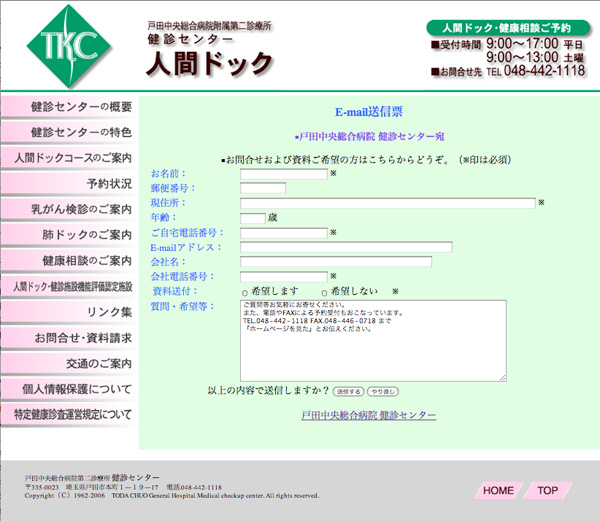Focus the 現住所 input field
This screenshot has width=600, height=521.
[x=388, y=203]
